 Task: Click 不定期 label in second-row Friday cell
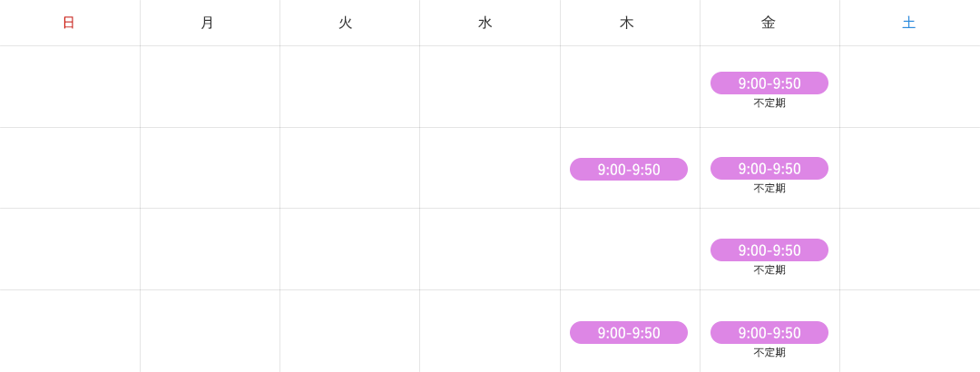coord(769,188)
